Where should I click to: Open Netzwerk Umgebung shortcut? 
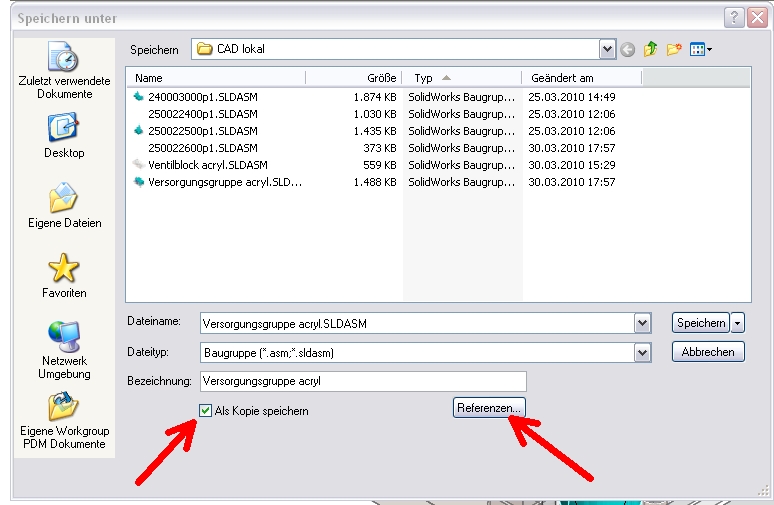tap(64, 350)
